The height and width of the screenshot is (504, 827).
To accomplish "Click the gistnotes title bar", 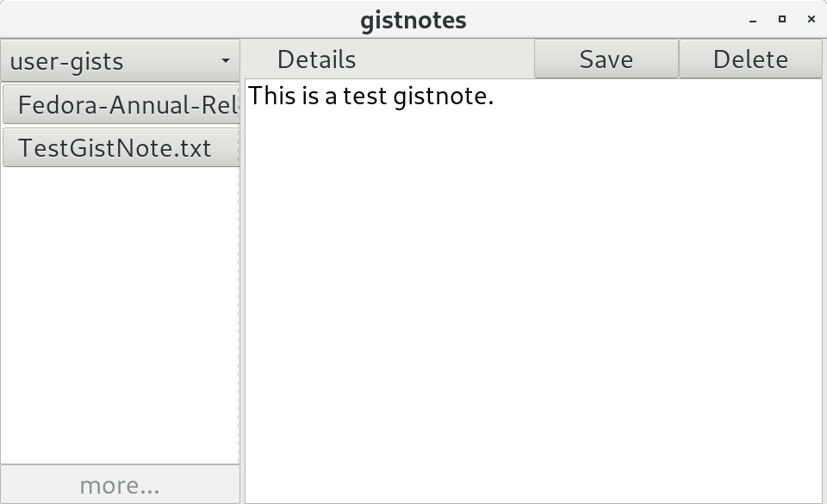I will tap(413, 19).
